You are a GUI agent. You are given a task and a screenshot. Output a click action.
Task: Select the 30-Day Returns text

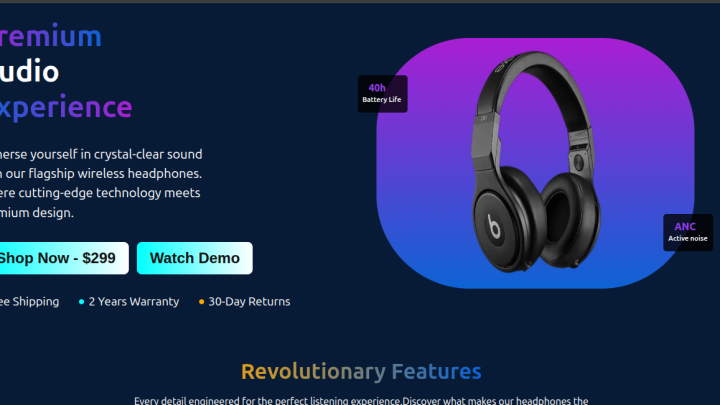(249, 302)
